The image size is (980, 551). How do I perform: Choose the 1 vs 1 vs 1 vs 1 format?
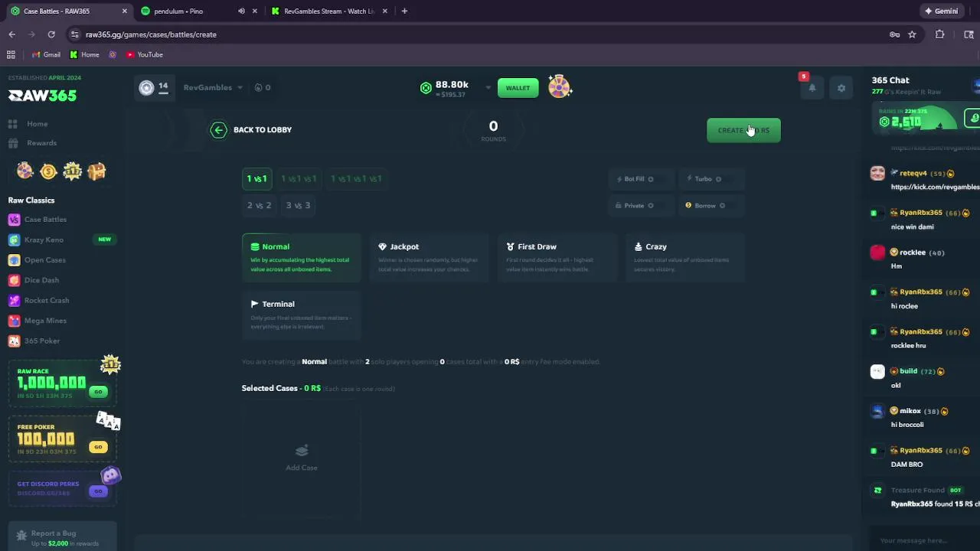click(x=356, y=179)
